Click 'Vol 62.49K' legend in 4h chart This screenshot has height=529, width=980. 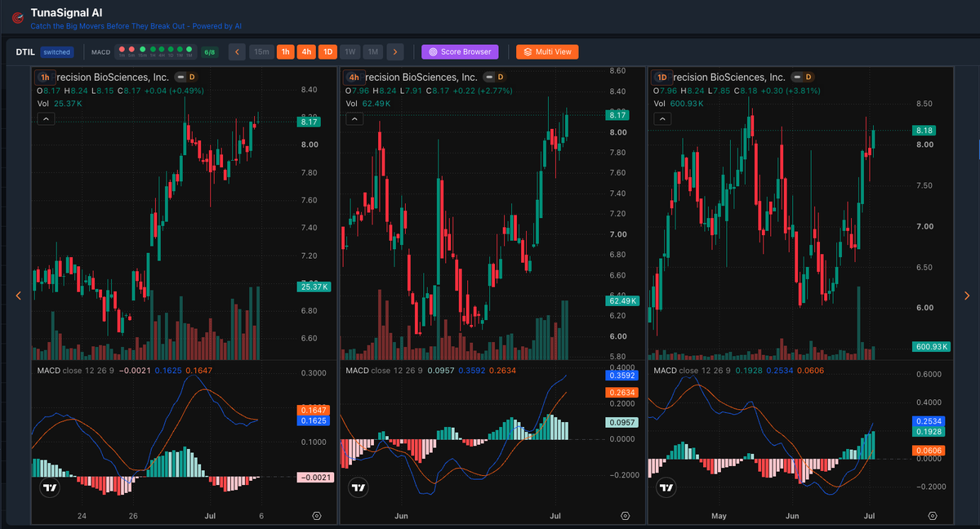pyautogui.click(x=367, y=104)
